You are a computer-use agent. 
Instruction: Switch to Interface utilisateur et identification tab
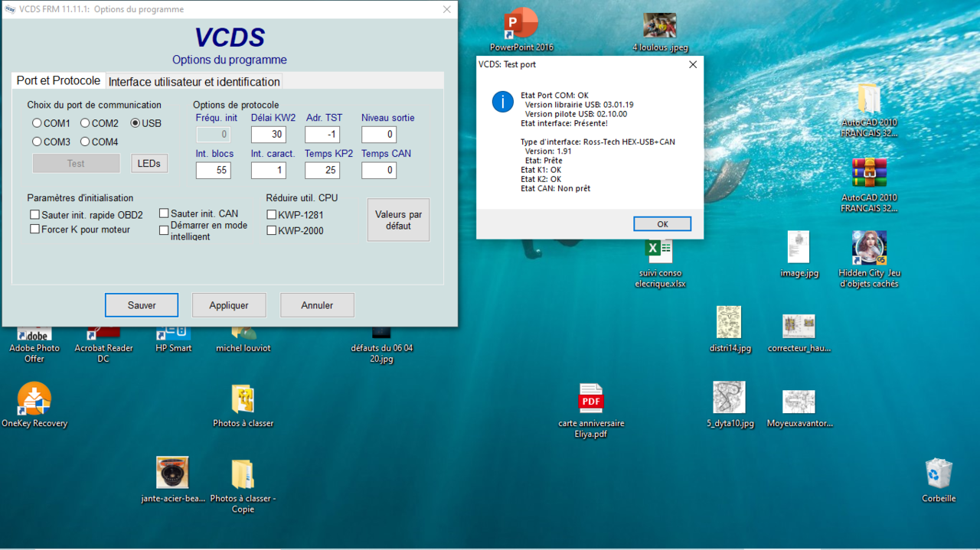[194, 82]
